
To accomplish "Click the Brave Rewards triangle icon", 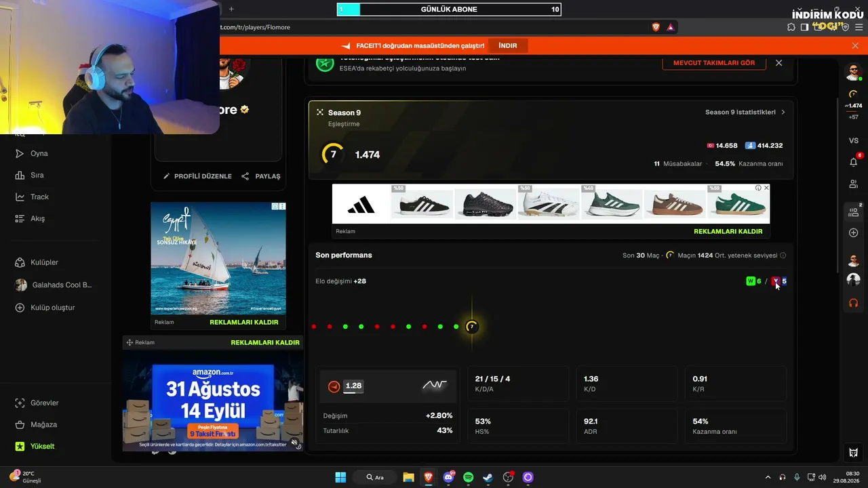I will (x=670, y=27).
